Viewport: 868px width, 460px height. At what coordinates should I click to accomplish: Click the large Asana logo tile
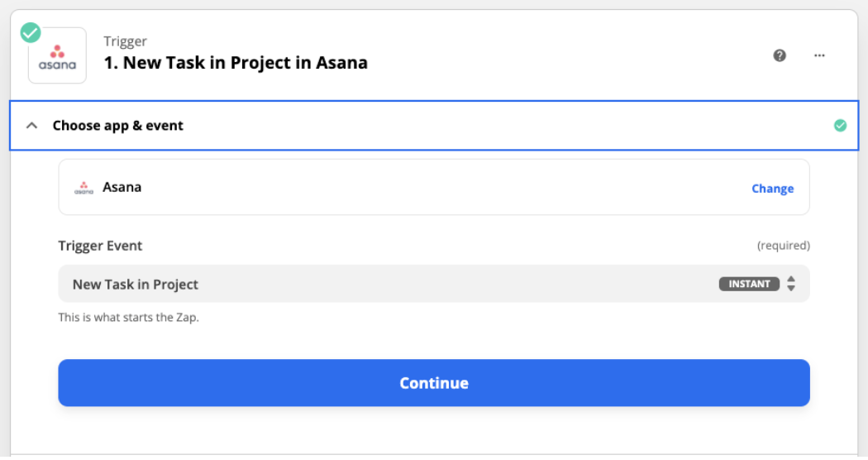point(58,56)
